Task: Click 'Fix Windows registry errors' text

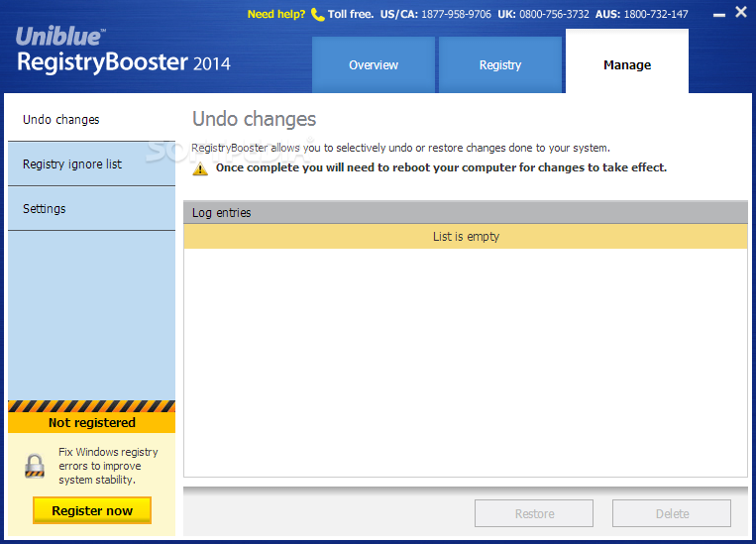Action: [x=108, y=466]
